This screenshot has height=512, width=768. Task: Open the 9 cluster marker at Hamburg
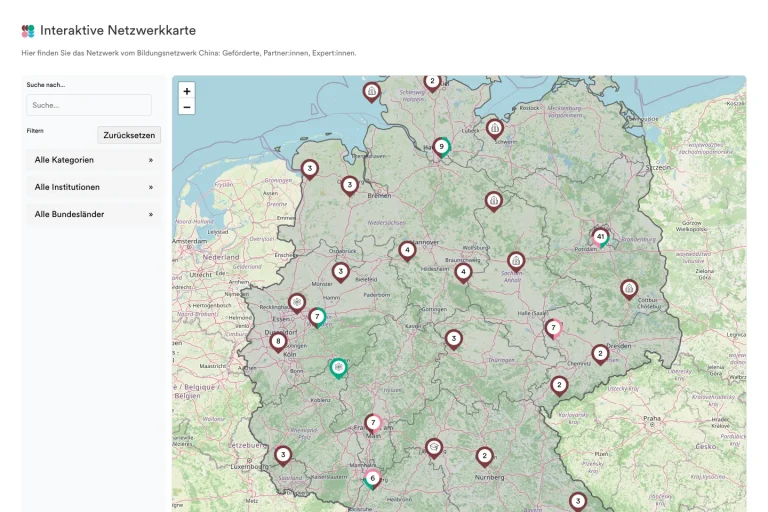tap(442, 147)
